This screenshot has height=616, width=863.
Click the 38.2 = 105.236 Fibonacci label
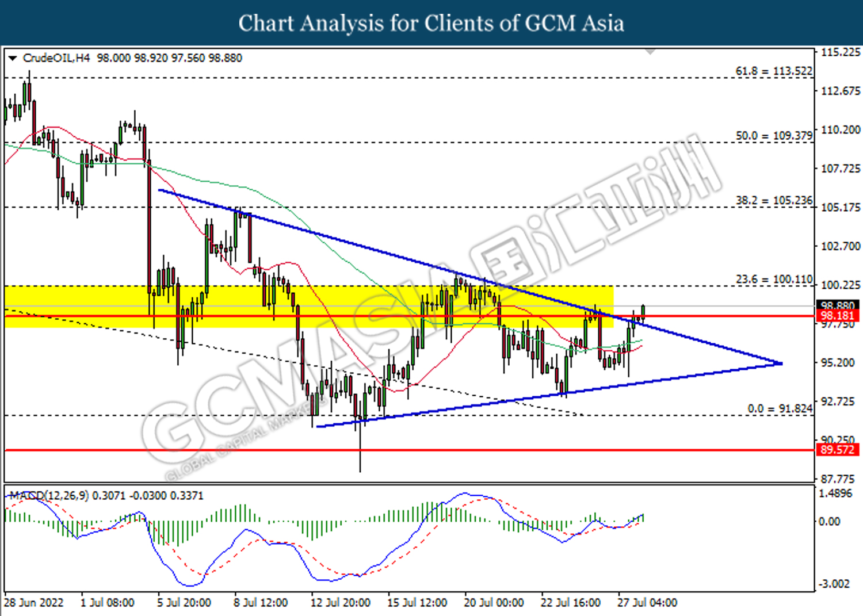774,200
